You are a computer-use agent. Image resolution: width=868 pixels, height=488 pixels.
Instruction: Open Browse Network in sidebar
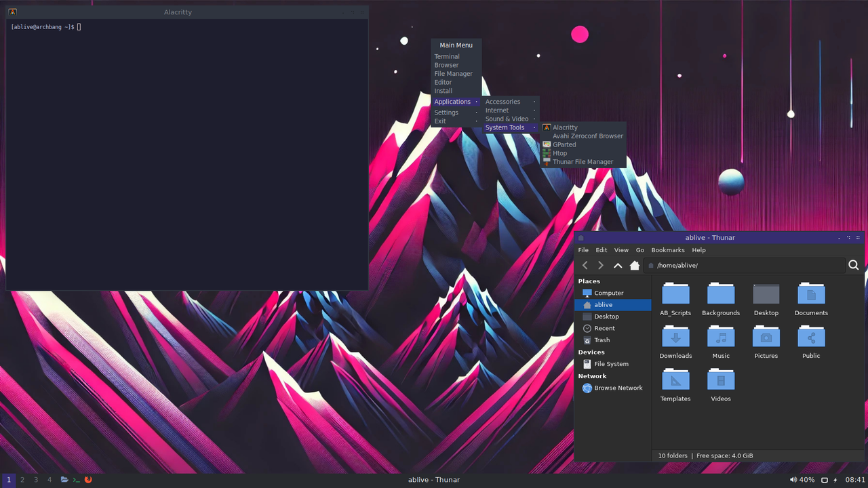pos(612,388)
